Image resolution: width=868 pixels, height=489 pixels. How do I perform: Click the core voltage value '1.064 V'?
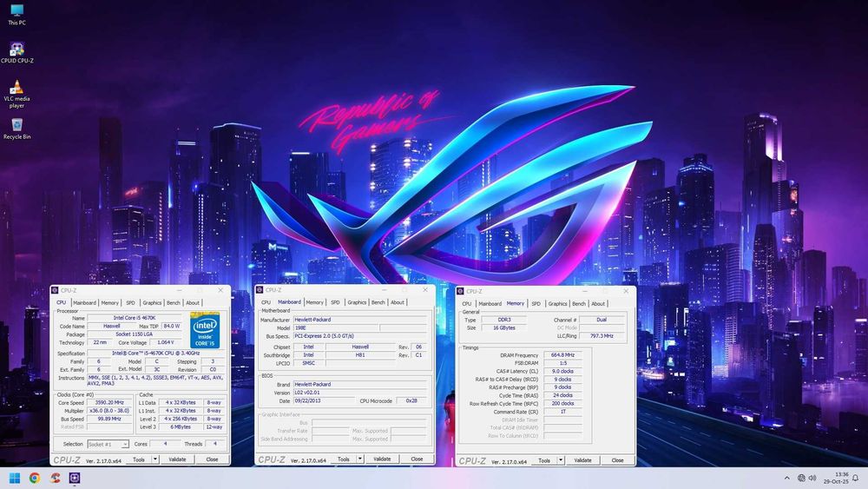tap(166, 342)
